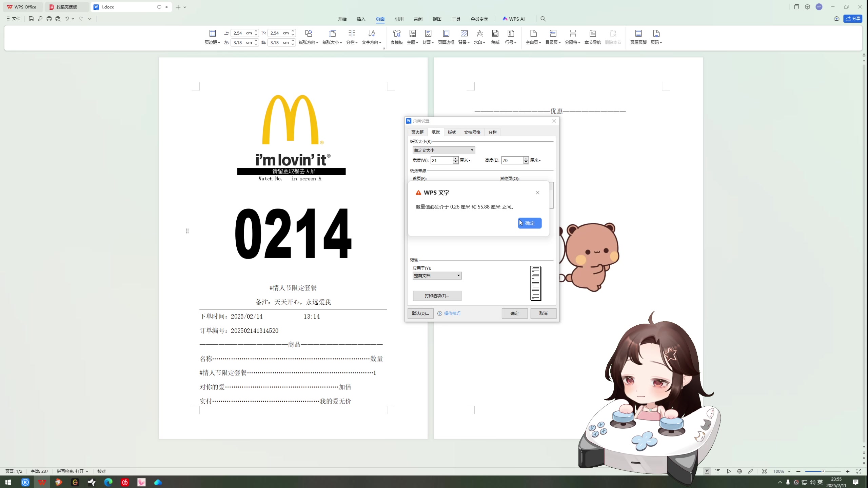868x488 pixels.
Task: Click the 页面边框 page border icon
Action: (x=446, y=37)
